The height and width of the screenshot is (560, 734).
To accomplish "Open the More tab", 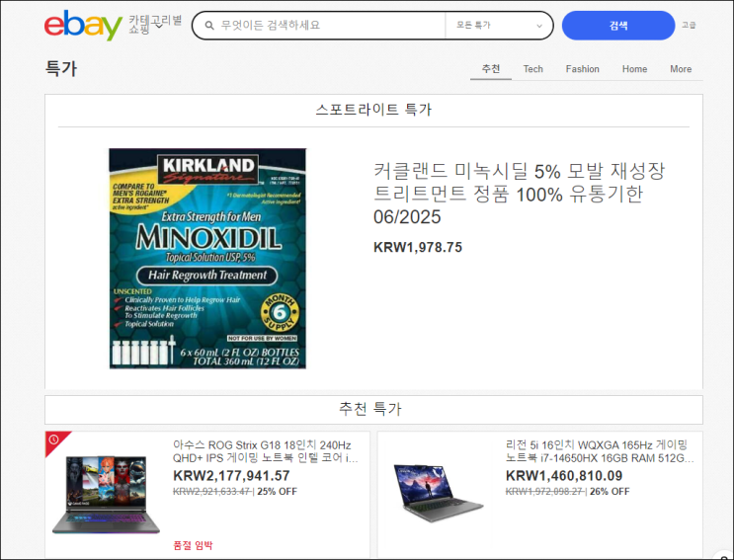I will click(681, 69).
